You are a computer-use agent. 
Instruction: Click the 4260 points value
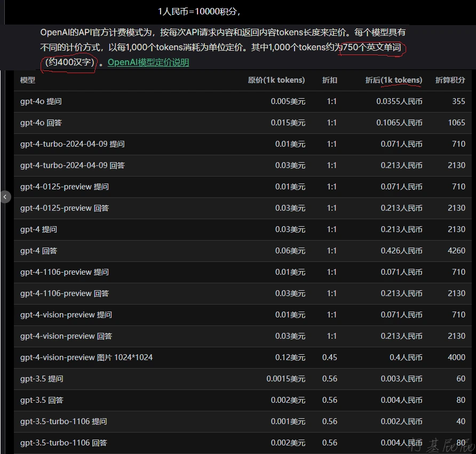click(457, 251)
